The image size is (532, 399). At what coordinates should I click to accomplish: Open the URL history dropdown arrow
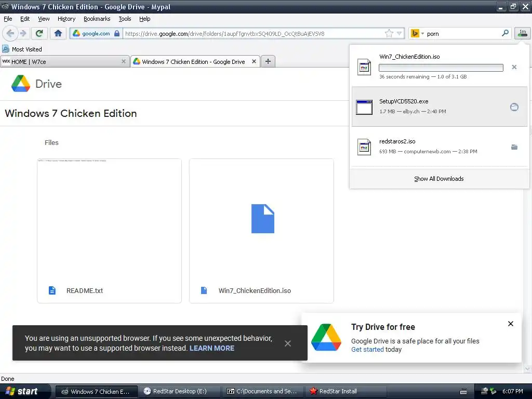(x=400, y=33)
